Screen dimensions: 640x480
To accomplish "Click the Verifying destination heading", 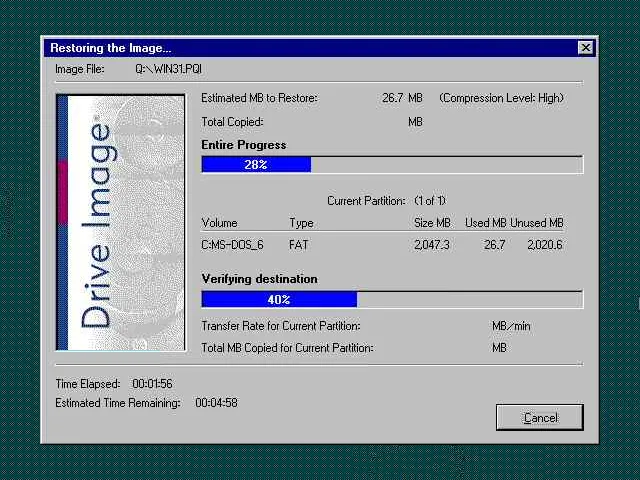I will 259,279.
